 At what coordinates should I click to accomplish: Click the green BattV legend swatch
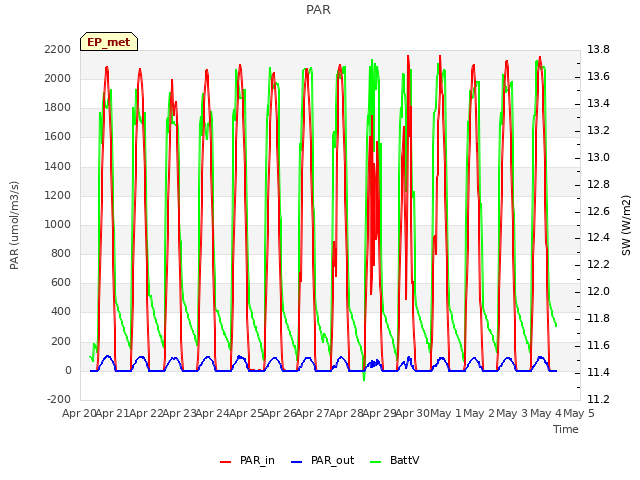tap(376, 462)
